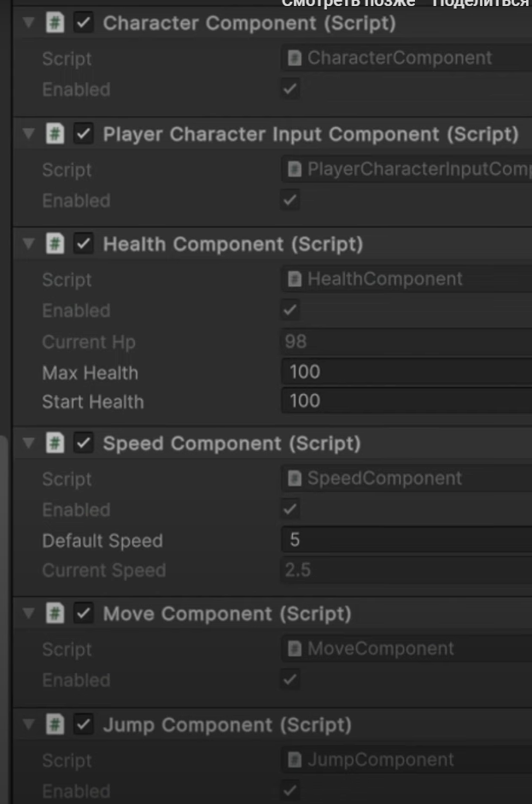
Task: Click the HealthComponent script file icon
Action: (x=295, y=279)
